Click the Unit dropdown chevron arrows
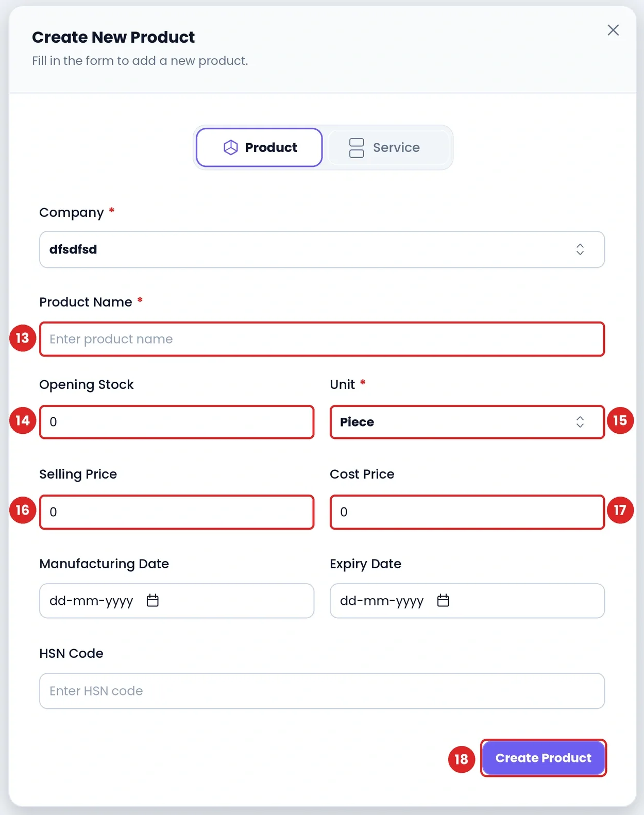644x815 pixels. [x=580, y=422]
